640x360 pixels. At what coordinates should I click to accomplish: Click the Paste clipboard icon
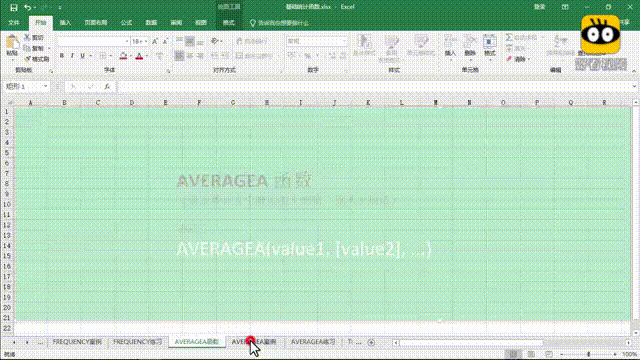tap(12, 43)
